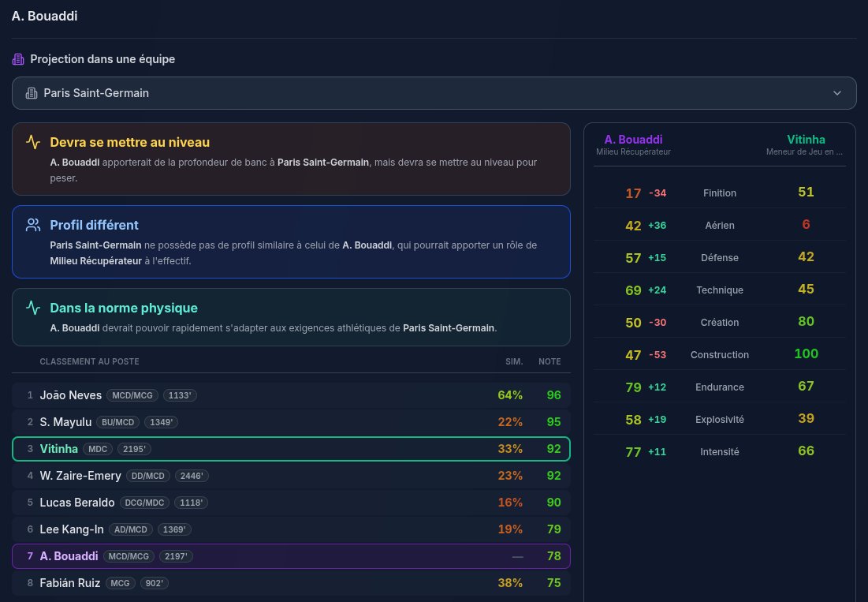Screen dimensions: 868x602
Task: Click the Intensité stat row label
Action: [x=720, y=452]
